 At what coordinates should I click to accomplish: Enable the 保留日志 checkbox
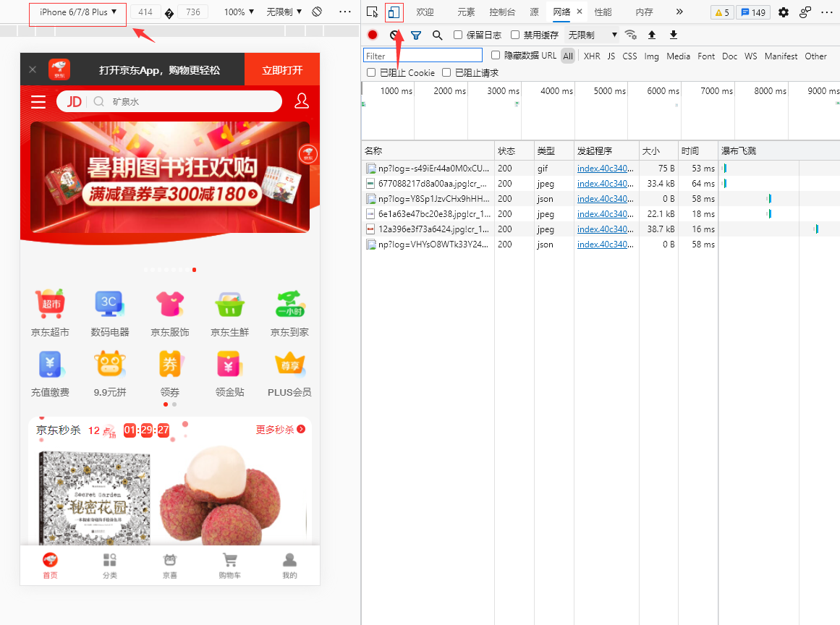point(458,35)
